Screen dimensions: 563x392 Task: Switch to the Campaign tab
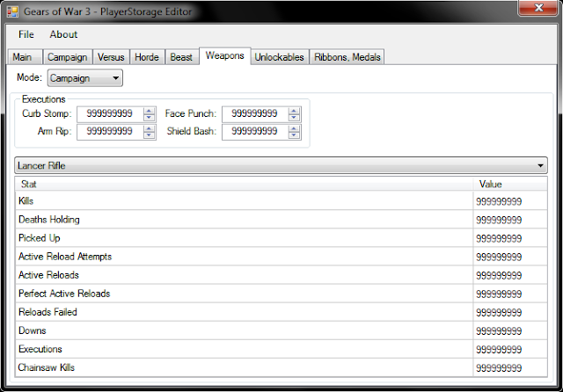[68, 57]
